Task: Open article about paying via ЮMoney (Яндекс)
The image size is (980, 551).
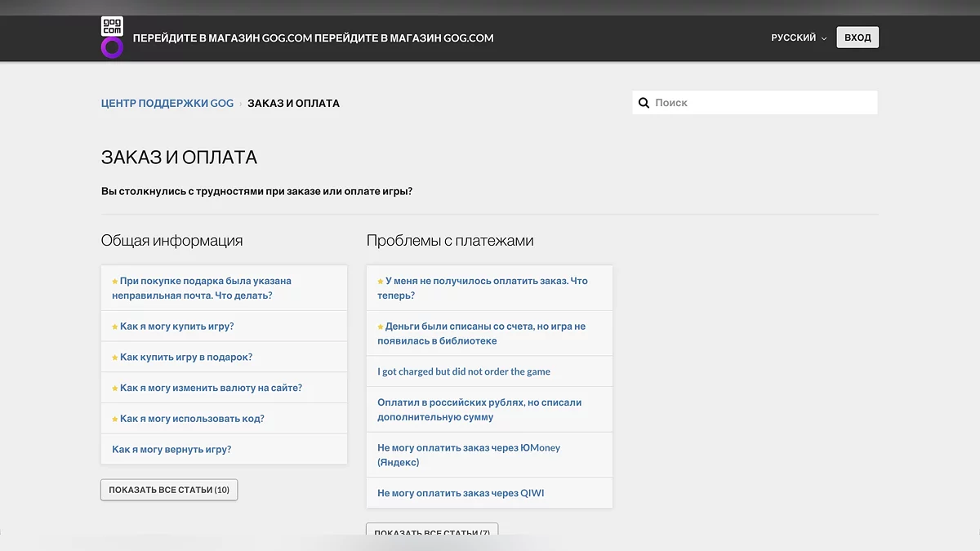Action: tap(469, 455)
